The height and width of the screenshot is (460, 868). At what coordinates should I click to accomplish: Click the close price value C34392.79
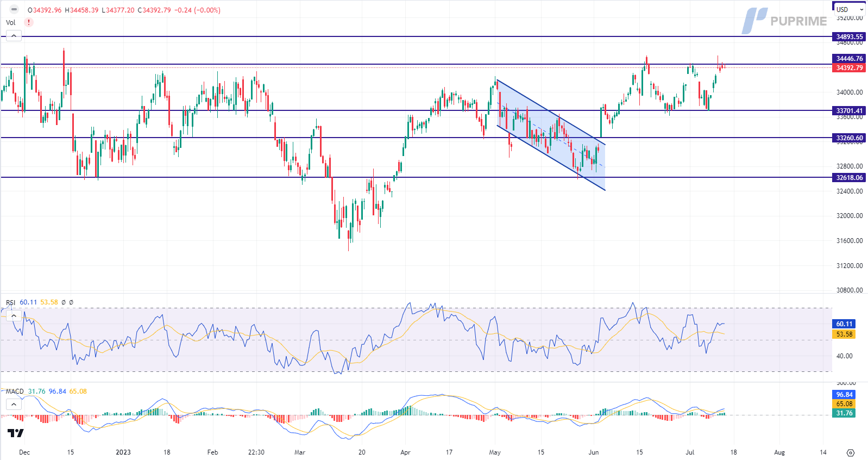coord(154,10)
